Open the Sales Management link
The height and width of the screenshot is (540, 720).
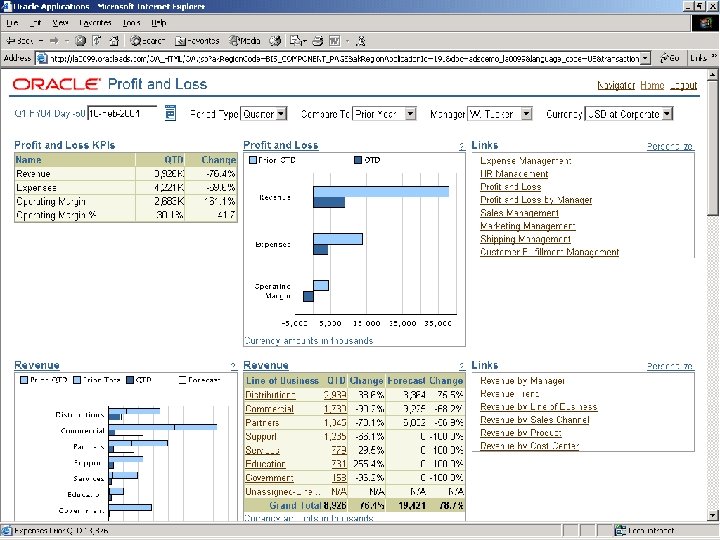519,213
